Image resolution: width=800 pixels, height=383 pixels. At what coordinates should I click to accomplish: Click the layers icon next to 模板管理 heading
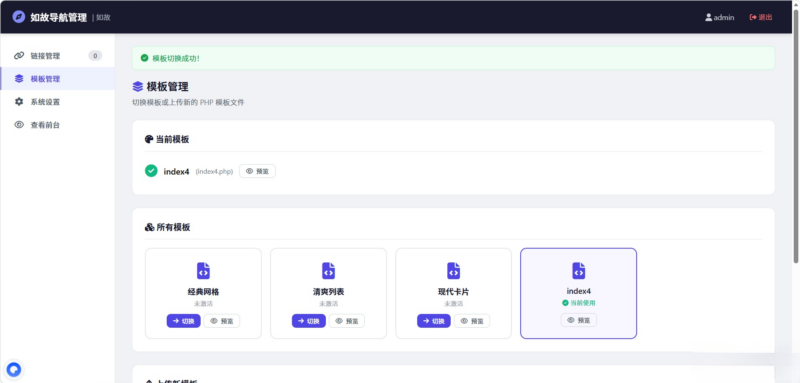(138, 87)
